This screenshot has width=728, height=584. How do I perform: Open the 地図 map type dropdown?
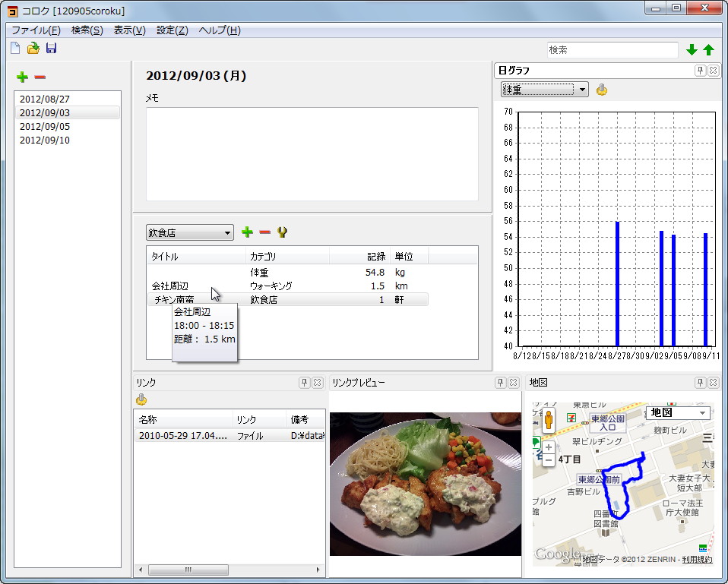tap(678, 413)
